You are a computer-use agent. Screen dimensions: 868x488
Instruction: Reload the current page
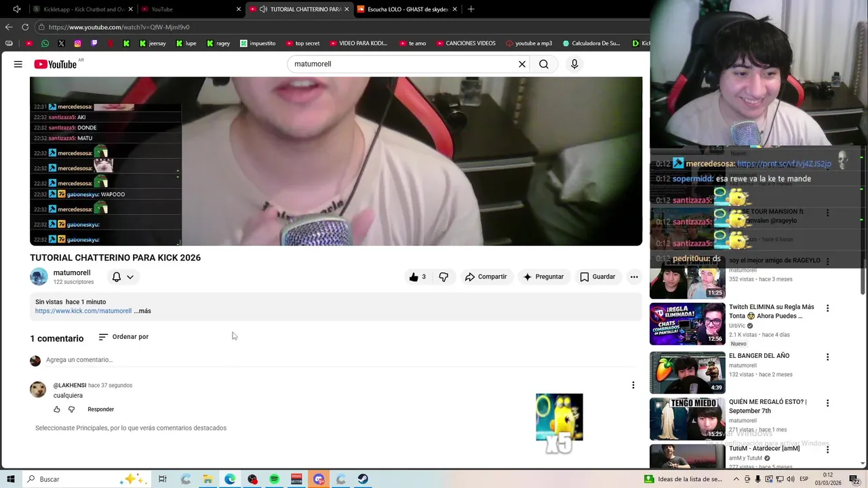pos(25,27)
